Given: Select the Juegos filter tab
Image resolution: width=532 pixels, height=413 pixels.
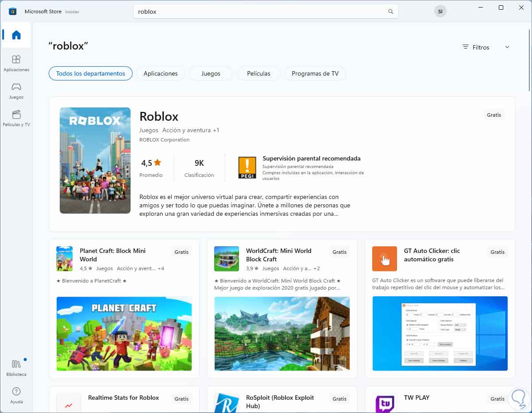Looking at the screenshot, I should point(211,73).
